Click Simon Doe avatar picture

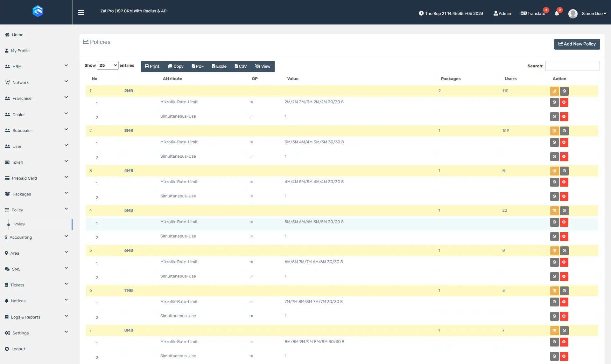pos(573,14)
